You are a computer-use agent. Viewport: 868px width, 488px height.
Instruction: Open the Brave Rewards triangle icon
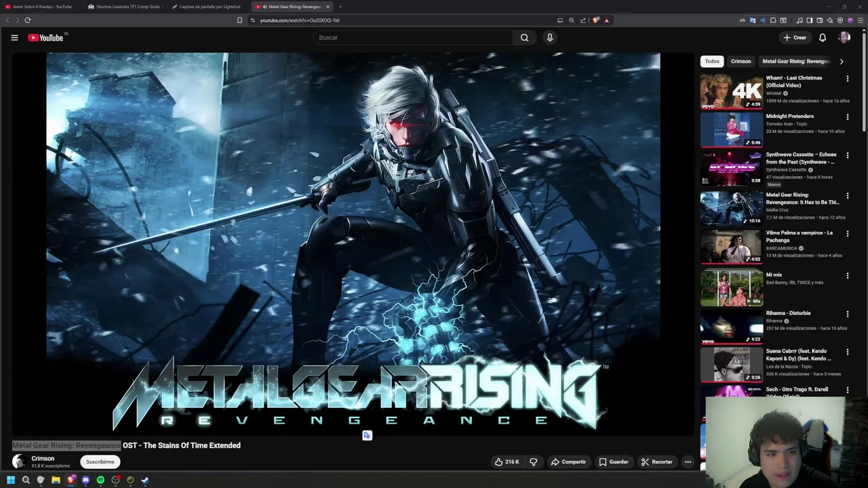pos(607,20)
